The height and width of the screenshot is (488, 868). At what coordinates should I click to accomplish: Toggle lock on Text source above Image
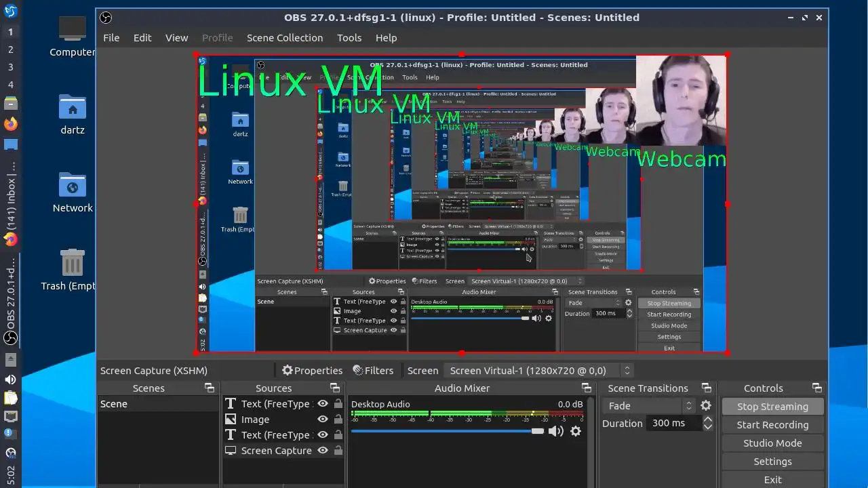pos(338,403)
